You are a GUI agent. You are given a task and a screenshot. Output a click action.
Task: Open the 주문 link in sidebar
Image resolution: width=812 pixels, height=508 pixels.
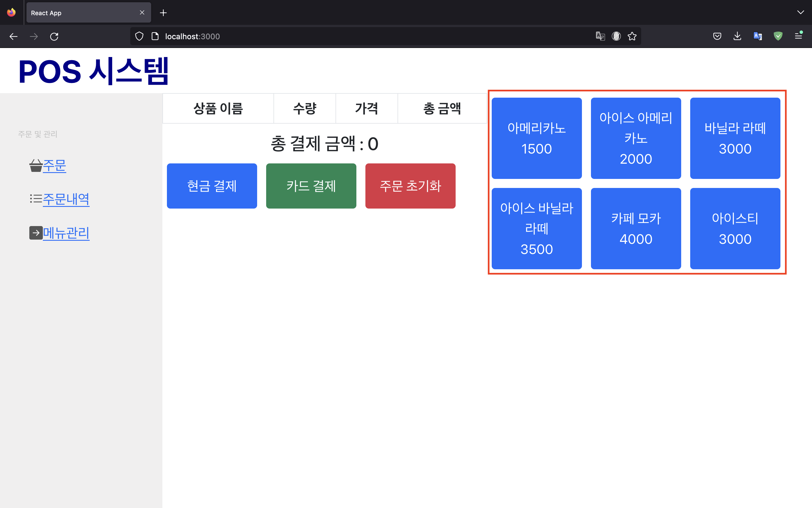click(55, 166)
